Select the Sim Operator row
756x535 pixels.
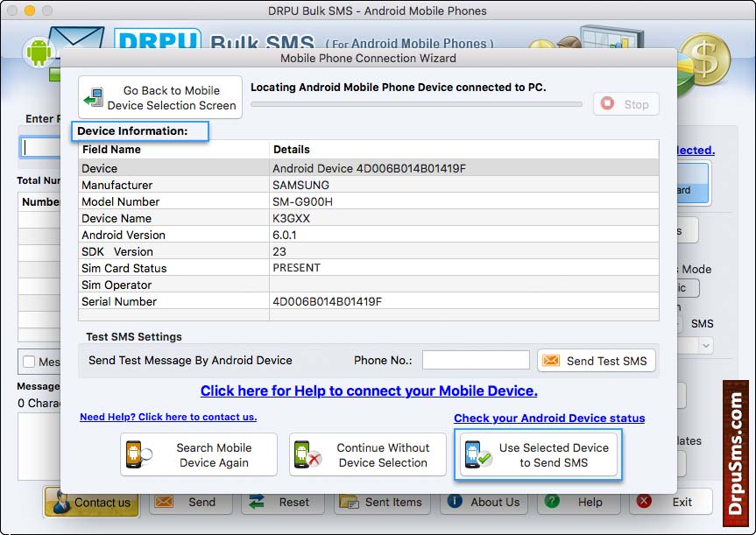pos(368,285)
